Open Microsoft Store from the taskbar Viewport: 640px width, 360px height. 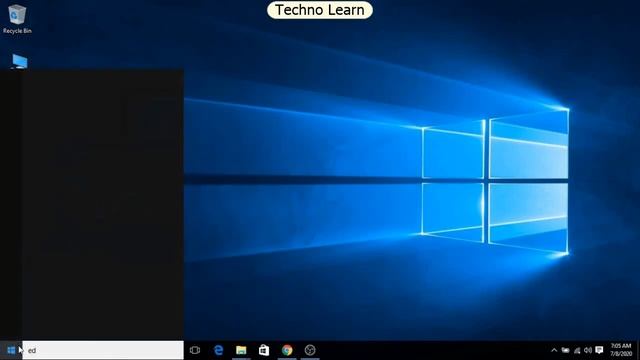[x=264, y=350]
